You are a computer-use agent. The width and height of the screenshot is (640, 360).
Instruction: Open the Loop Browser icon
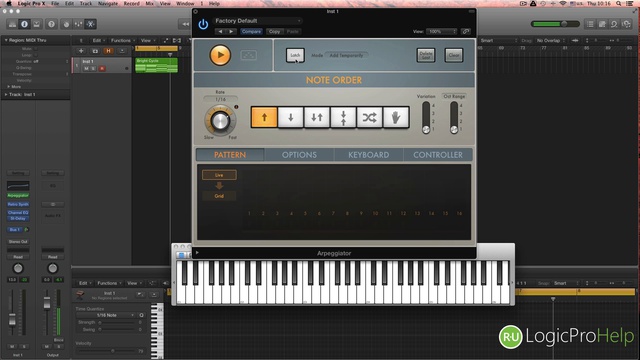tap(614, 24)
